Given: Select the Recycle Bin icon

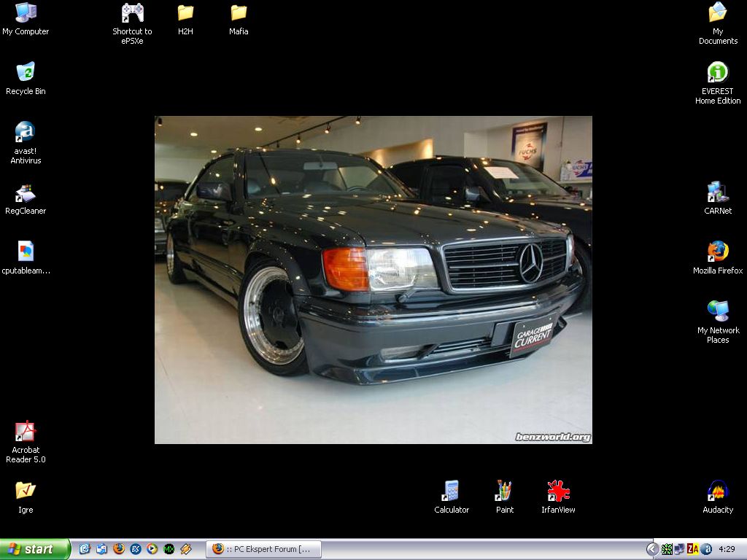Looking at the screenshot, I should pos(26,73).
